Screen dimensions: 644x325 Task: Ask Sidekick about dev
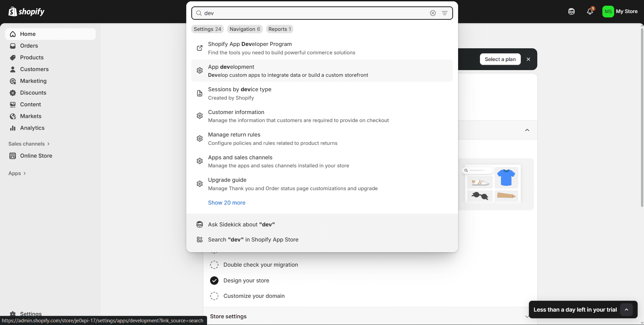coord(322,224)
